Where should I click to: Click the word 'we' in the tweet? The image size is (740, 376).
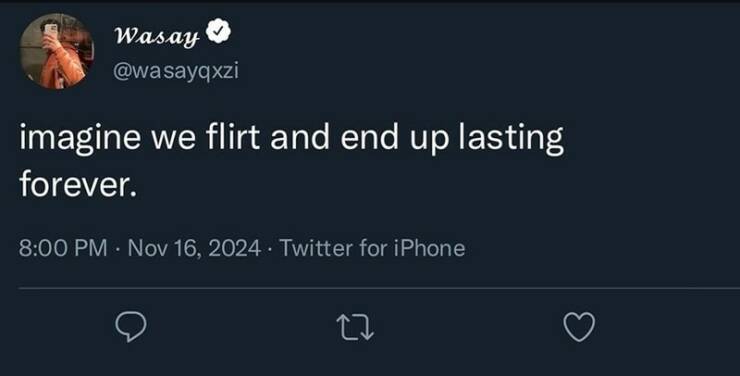coord(173,141)
